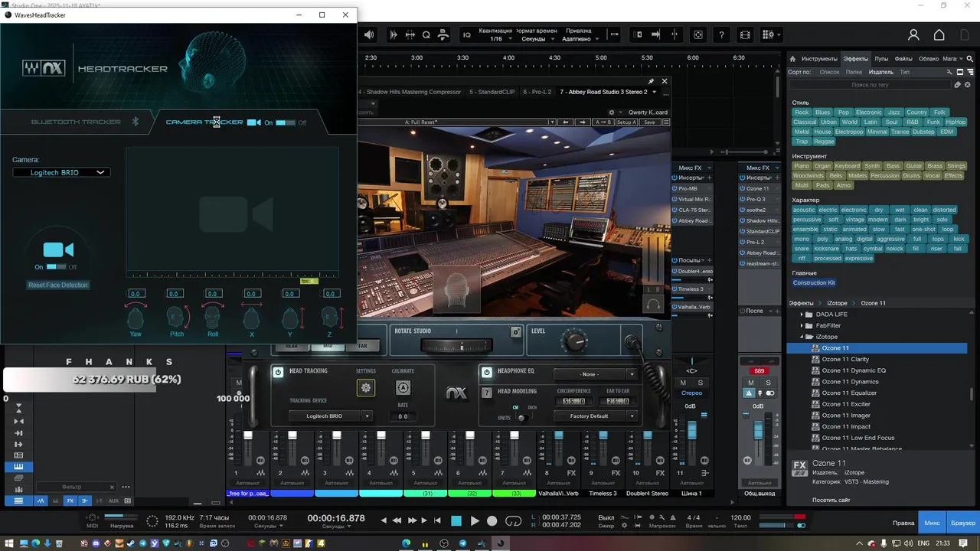
Task: Open Tracking Device Logitech BRIO dropdown in Nx plugin
Action: click(330, 416)
